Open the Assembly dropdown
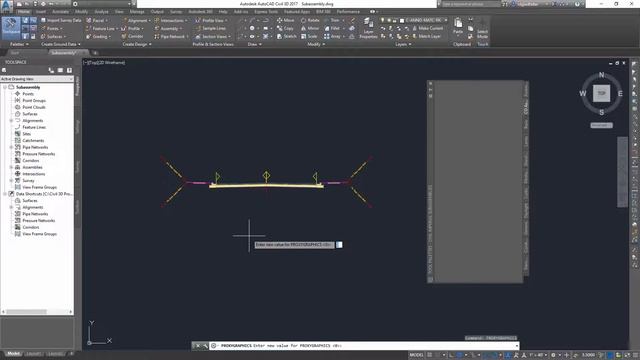Viewport: 640px width, 360px height. click(x=168, y=28)
